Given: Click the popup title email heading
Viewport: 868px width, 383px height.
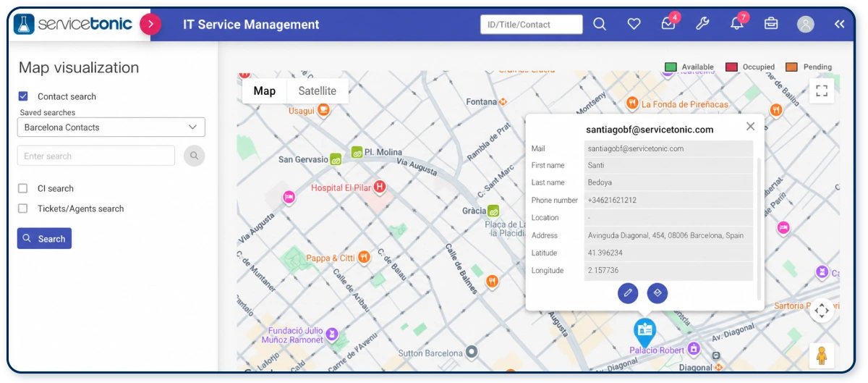Looking at the screenshot, I should point(650,130).
